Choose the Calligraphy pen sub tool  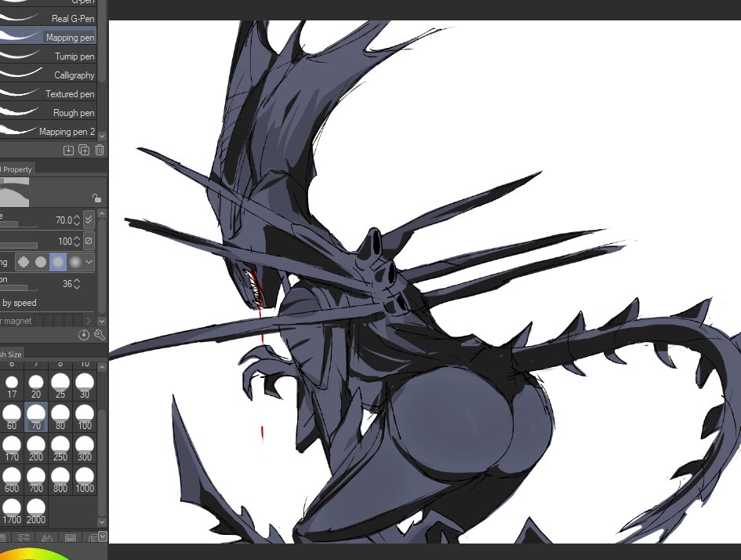48,75
